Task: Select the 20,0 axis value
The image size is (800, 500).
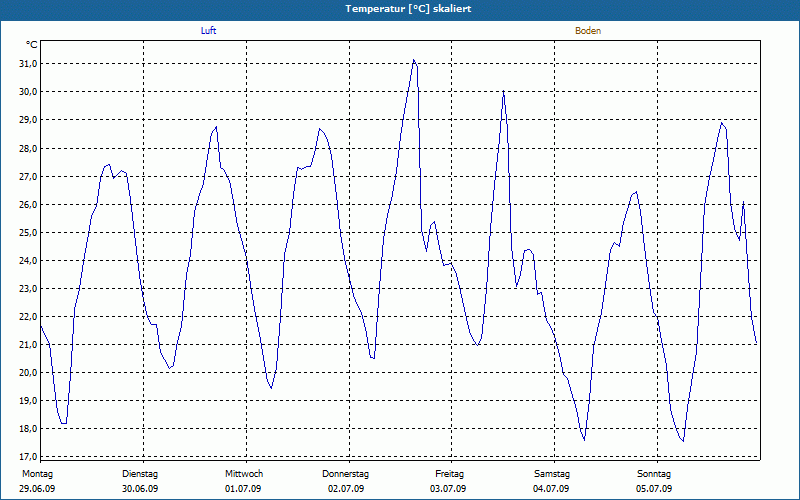Action: coord(28,372)
